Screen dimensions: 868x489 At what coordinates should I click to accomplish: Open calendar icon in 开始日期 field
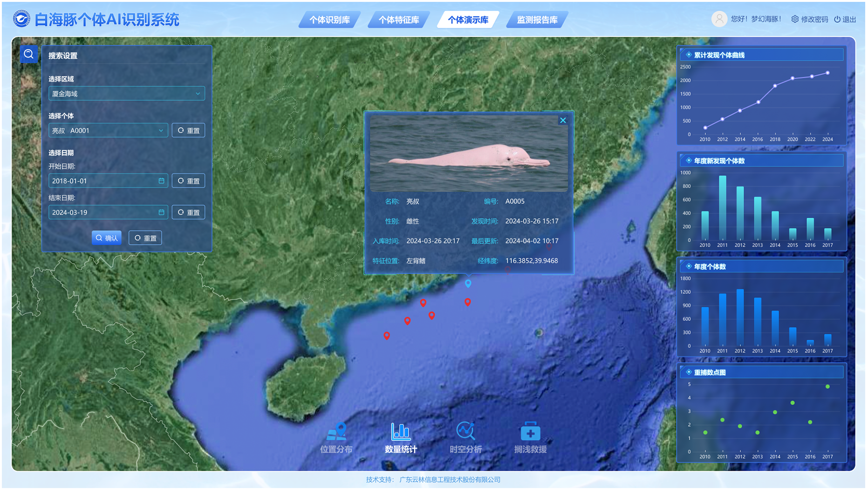[161, 181]
